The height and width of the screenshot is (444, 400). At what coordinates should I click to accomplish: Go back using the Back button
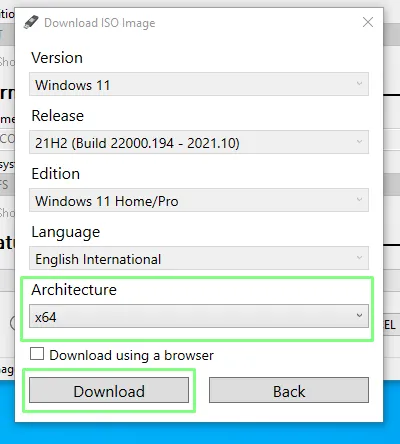289,390
